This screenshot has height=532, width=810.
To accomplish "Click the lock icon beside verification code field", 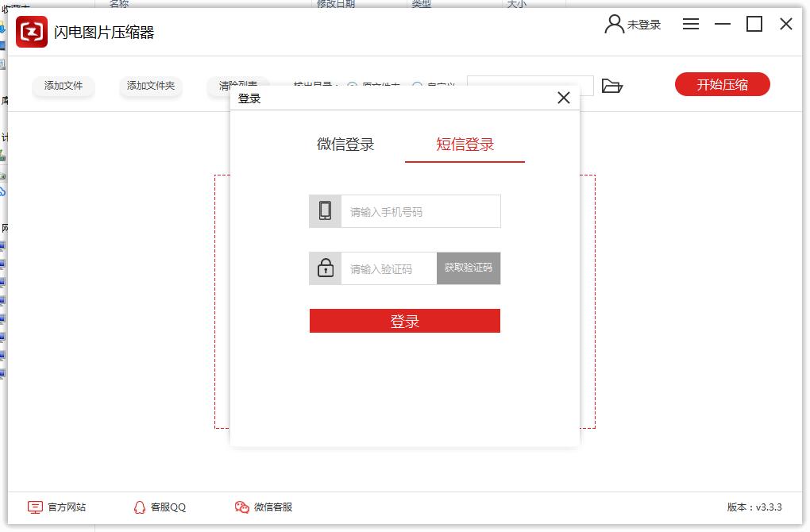I will tap(325, 268).
